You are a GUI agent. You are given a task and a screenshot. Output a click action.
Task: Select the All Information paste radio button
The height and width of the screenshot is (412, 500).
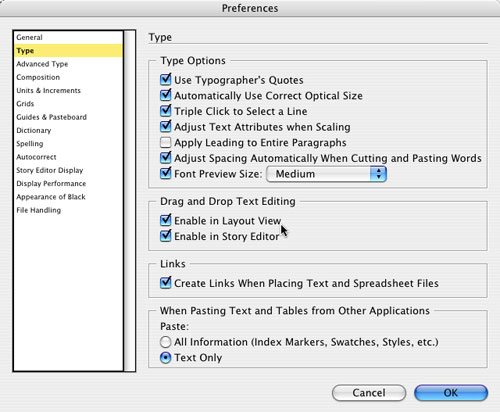(165, 342)
